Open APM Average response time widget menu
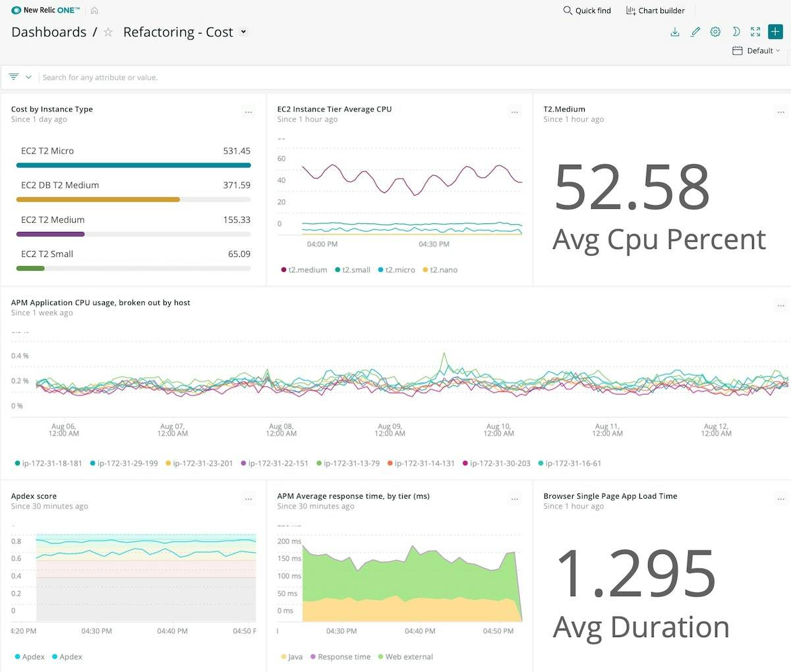Screen dimensions: 791x672 coord(515,499)
